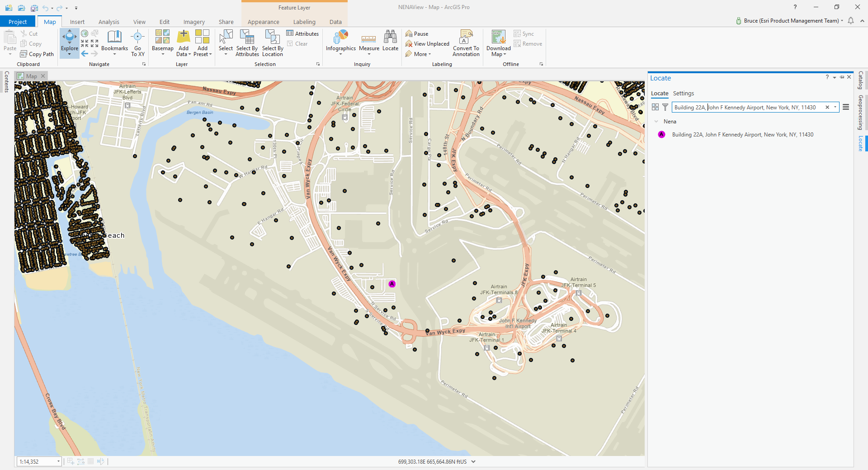Viewport: 868px width, 470px height.
Task: Close the Map view tab
Action: 43,76
